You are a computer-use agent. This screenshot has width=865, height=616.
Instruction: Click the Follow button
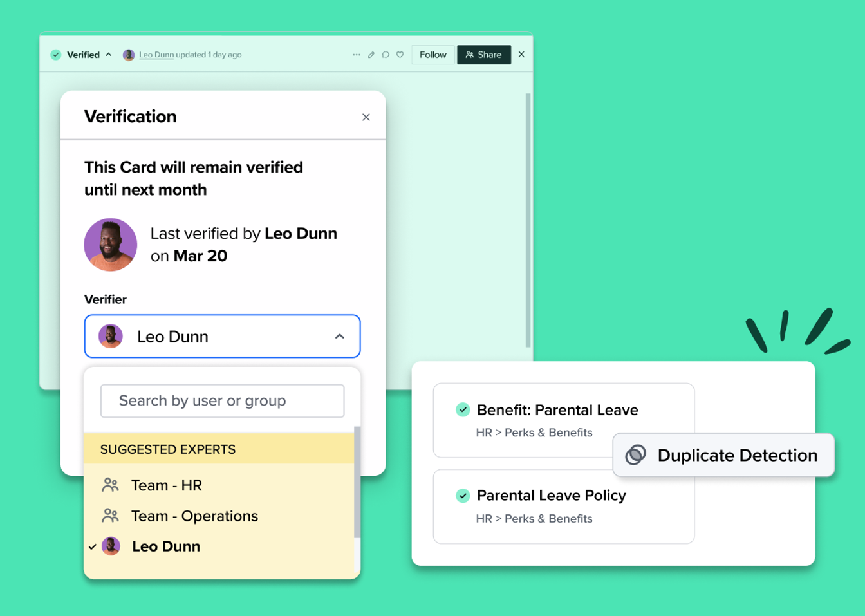tap(432, 55)
